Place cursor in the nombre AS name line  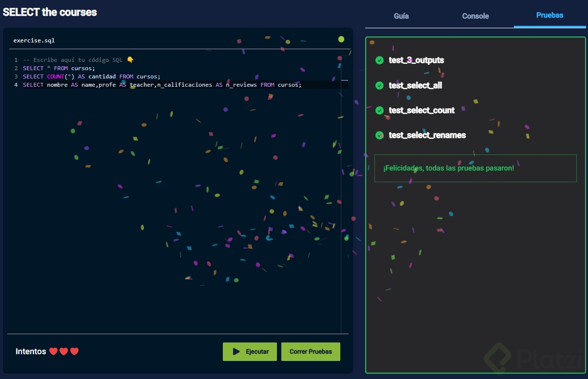coord(162,85)
